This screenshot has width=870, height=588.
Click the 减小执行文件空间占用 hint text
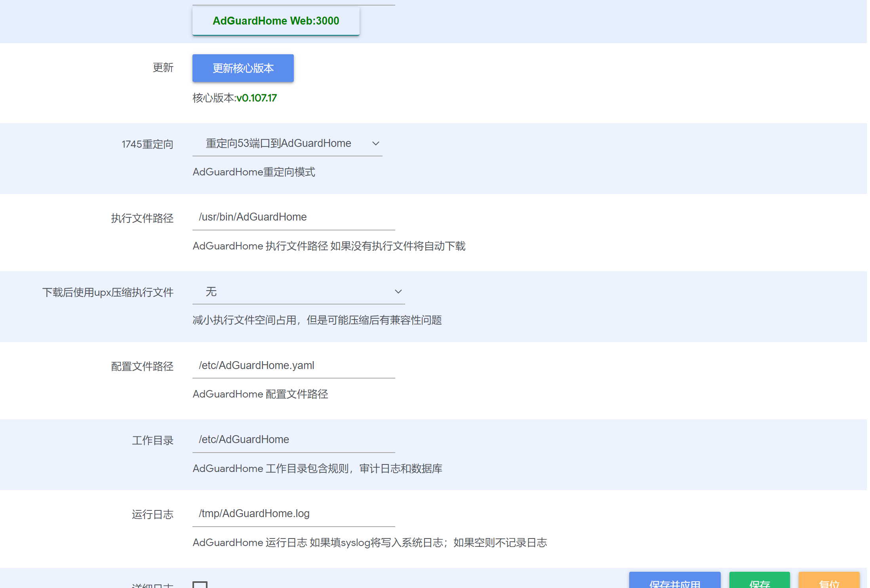[317, 320]
